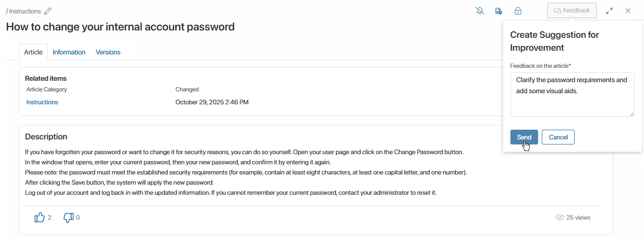Image resolution: width=644 pixels, height=240 pixels.
Task: Click the pencil edit icon beside Instructions
Action: click(48, 11)
